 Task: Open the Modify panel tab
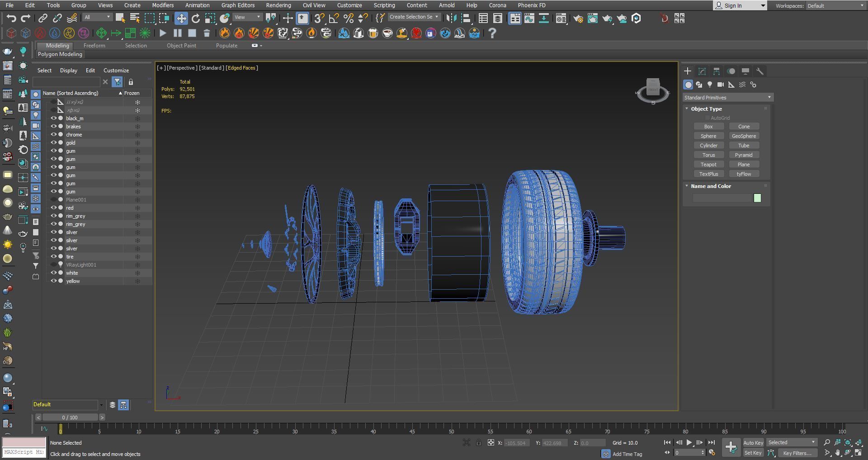[x=702, y=71]
